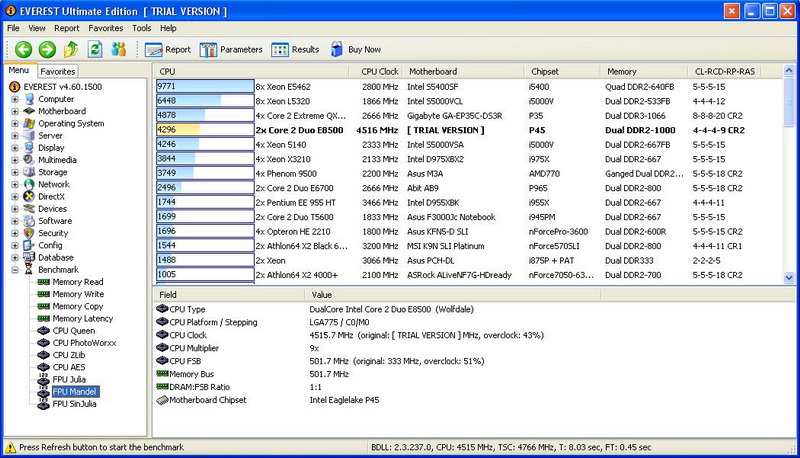Click the Buy Now button

[355, 49]
